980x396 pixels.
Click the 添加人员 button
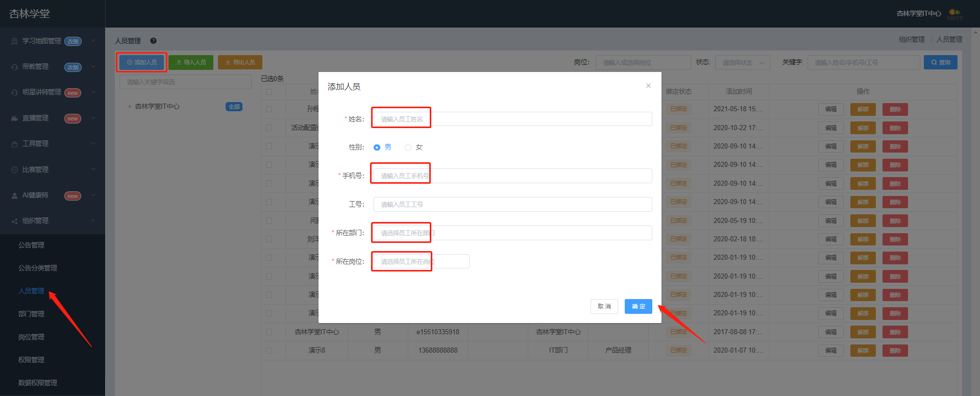coord(141,62)
